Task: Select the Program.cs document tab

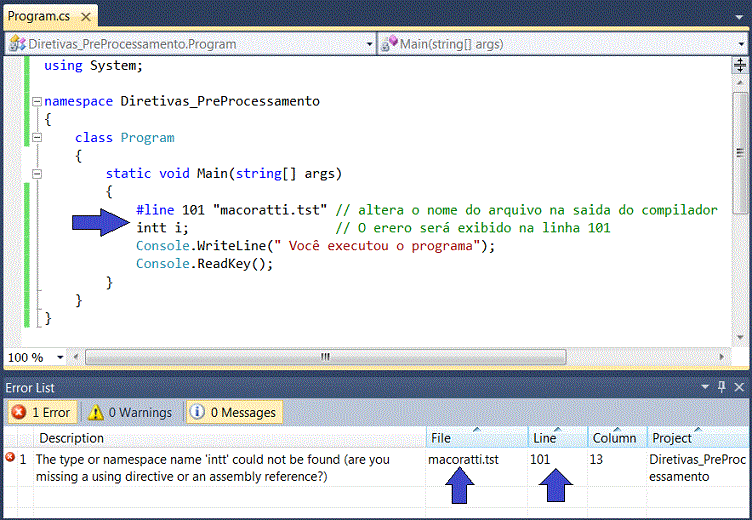Action: (x=49, y=16)
